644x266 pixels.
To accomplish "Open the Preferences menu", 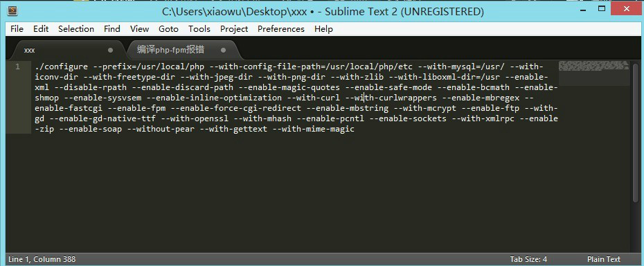I will point(281,29).
